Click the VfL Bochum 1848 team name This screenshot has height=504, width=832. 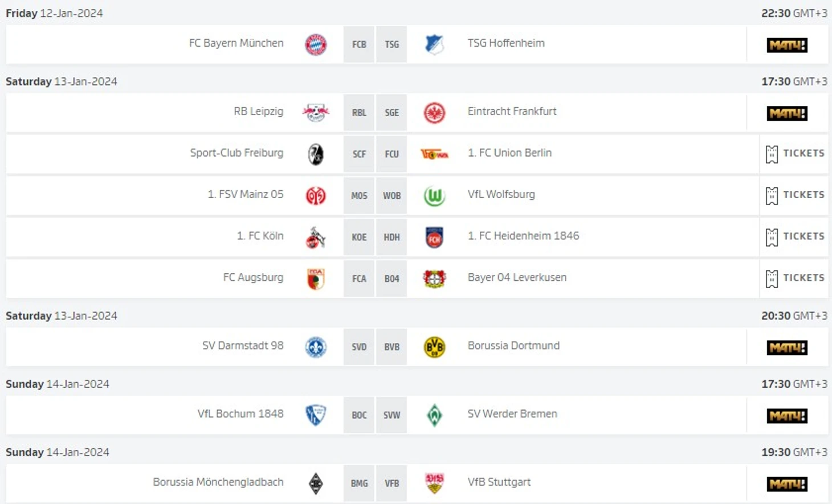(240, 414)
